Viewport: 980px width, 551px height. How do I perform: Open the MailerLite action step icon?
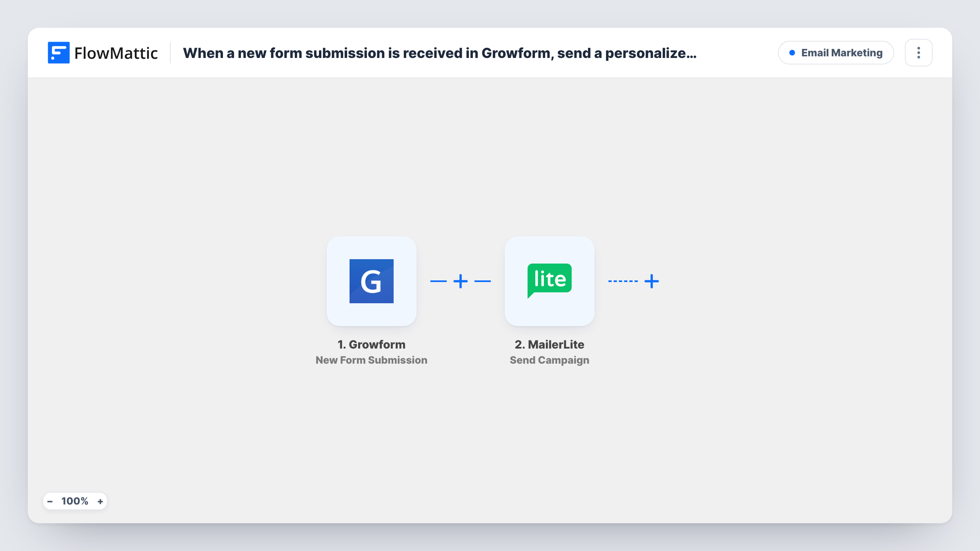pos(549,281)
